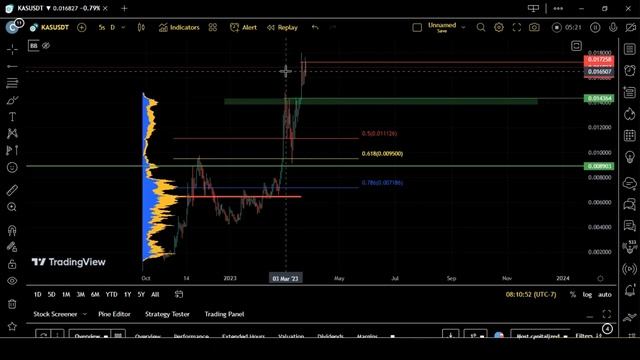Select the chart layout square icon

(417, 27)
